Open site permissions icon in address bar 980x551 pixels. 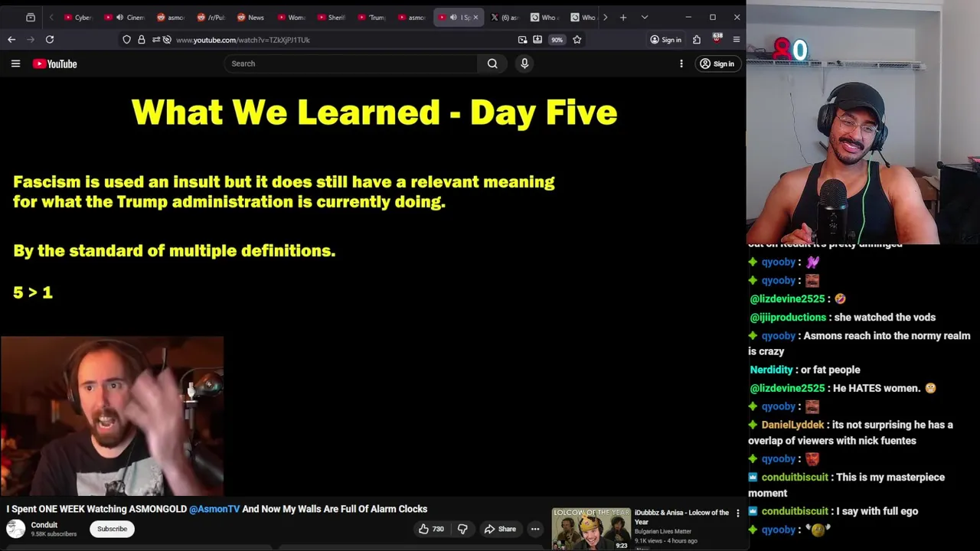(x=155, y=40)
